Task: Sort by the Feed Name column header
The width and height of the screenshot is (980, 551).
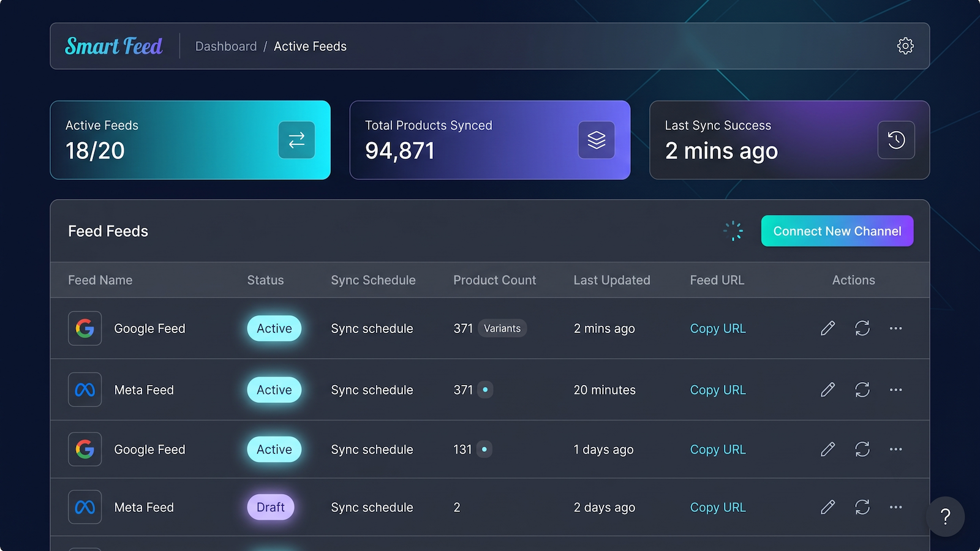Action: [x=100, y=280]
